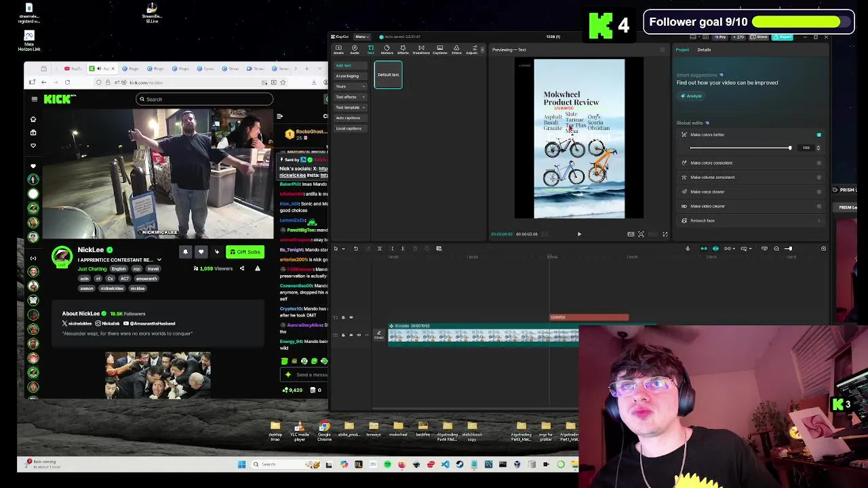The image size is (868, 488).
Task: Switch to the Details tab
Action: (x=704, y=49)
